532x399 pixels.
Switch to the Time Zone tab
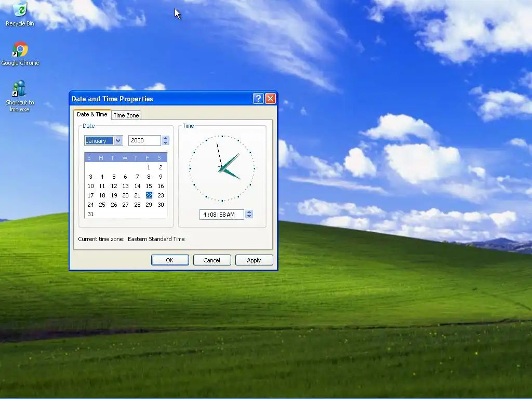tap(126, 115)
